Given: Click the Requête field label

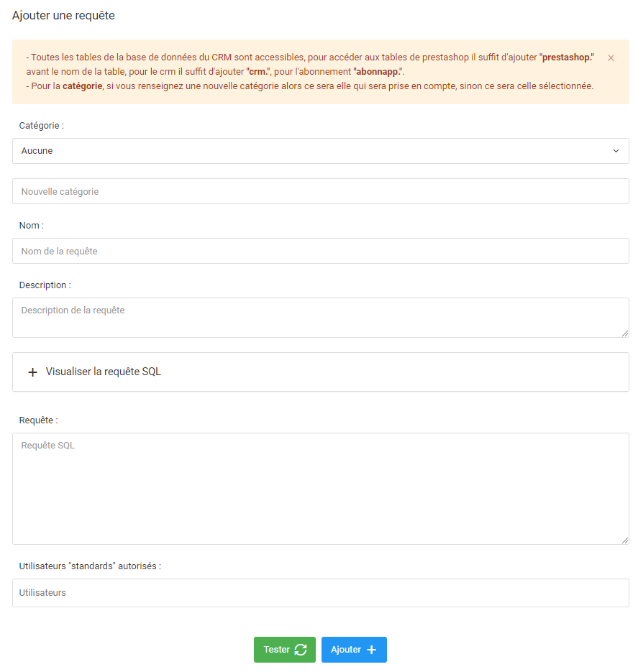Looking at the screenshot, I should tap(39, 420).
